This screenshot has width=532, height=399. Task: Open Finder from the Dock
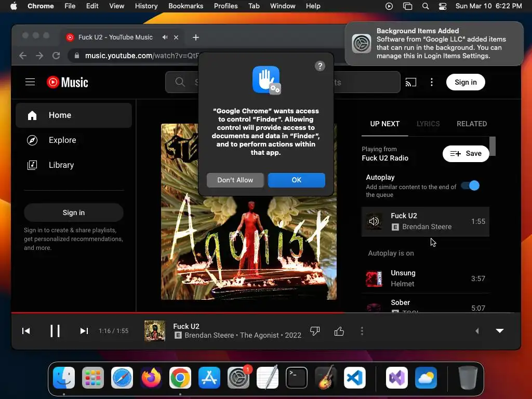[x=64, y=378]
